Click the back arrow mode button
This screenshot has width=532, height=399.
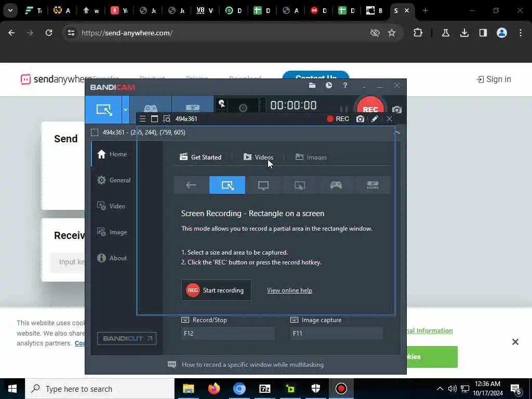(191, 185)
